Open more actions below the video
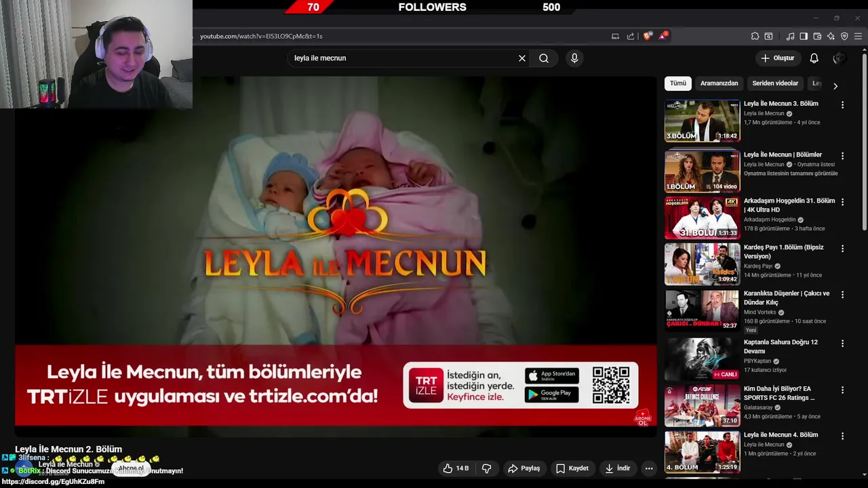 (x=649, y=468)
